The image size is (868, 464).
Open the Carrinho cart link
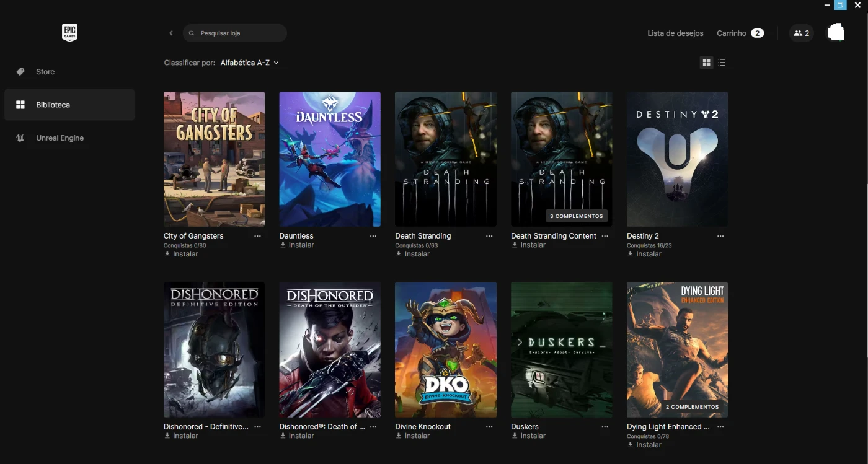pyautogui.click(x=740, y=33)
